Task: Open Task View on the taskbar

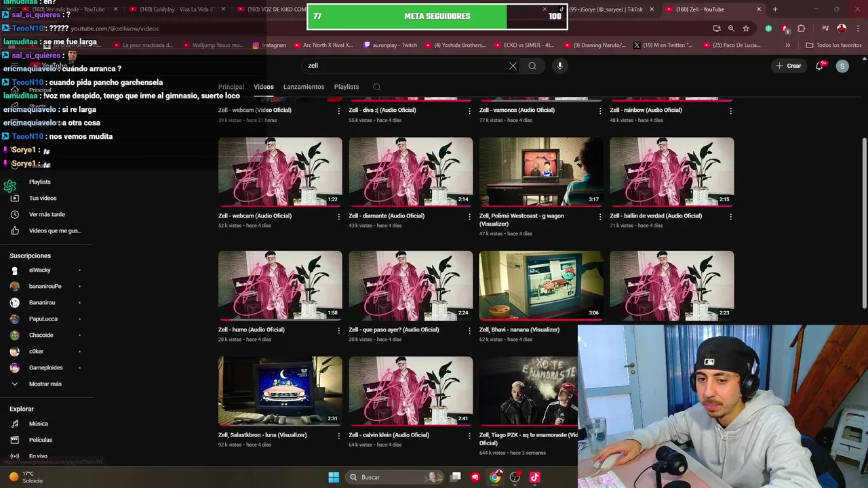Action: coord(456,477)
